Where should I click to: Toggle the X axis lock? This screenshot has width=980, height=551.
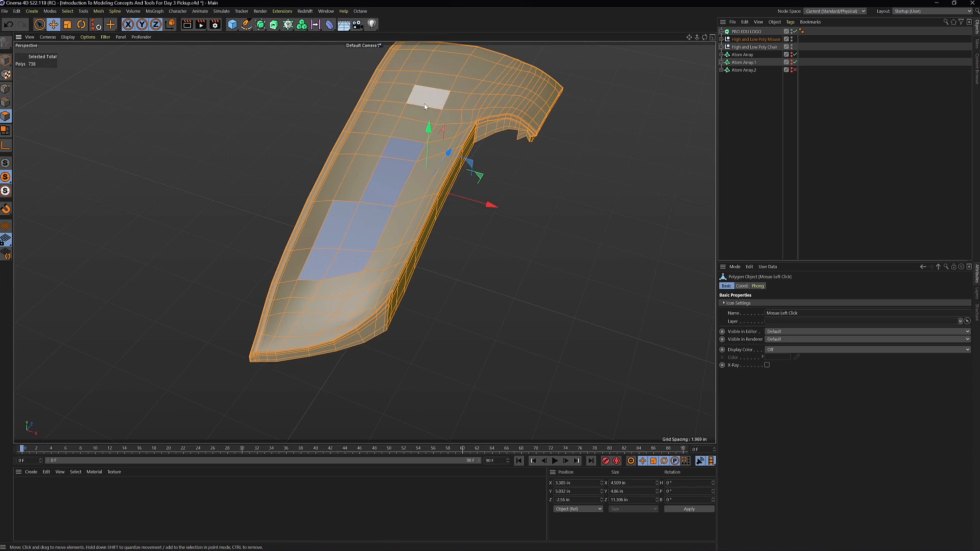128,25
